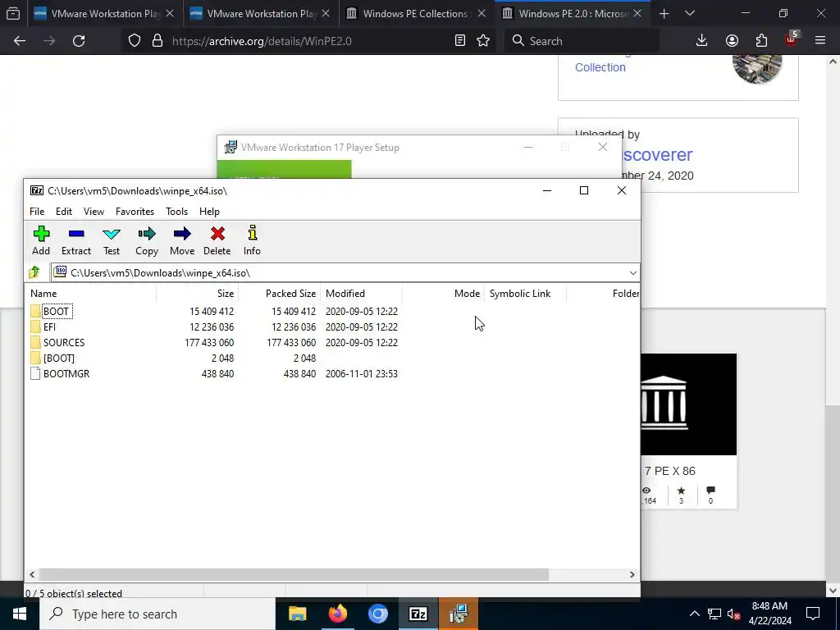
Task: Sort by the Name column header
Action: [x=91, y=294]
